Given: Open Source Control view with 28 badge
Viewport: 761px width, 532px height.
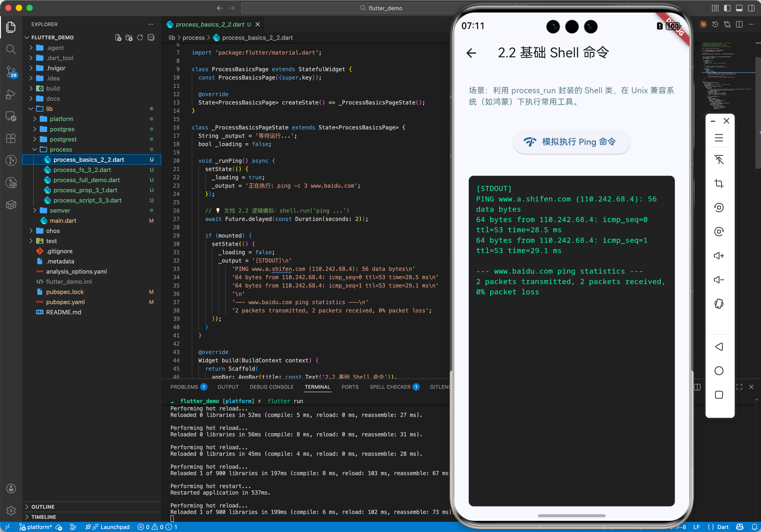Looking at the screenshot, I should coord(11,71).
